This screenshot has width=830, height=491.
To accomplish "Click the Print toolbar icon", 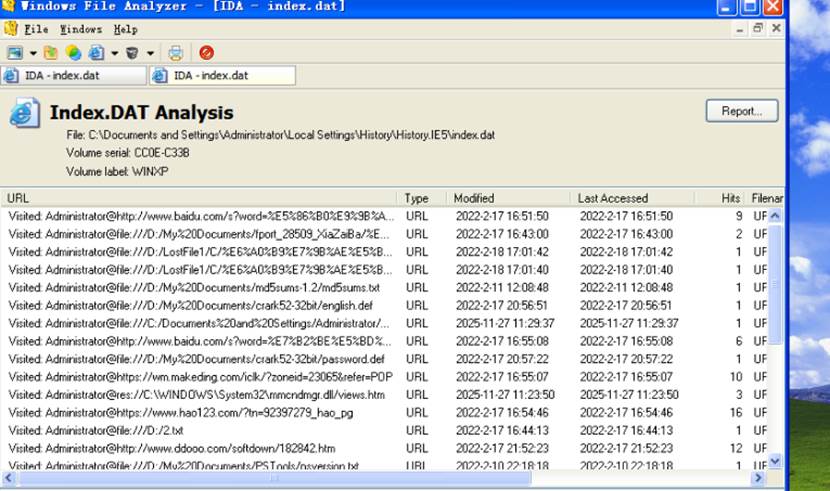I will [176, 53].
